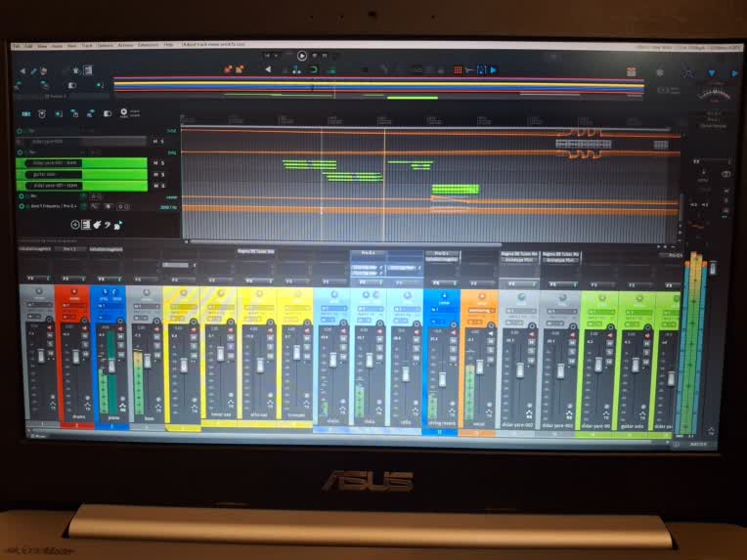Image resolution: width=747 pixels, height=560 pixels.
Task: Mute the top green didar yare track in the track list
Action: click(x=154, y=163)
